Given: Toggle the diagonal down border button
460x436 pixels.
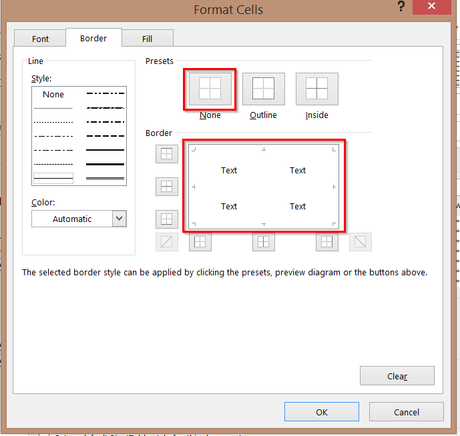Looking at the screenshot, I should 360,242.
